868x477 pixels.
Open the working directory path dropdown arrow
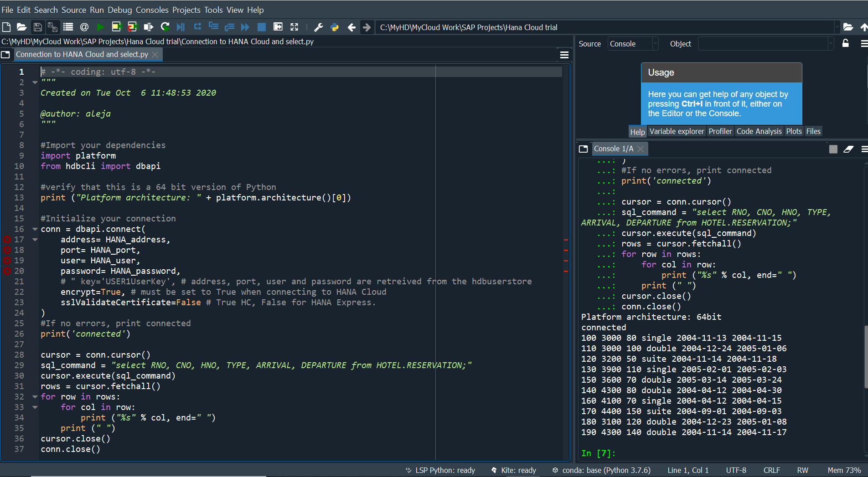pyautogui.click(x=837, y=27)
